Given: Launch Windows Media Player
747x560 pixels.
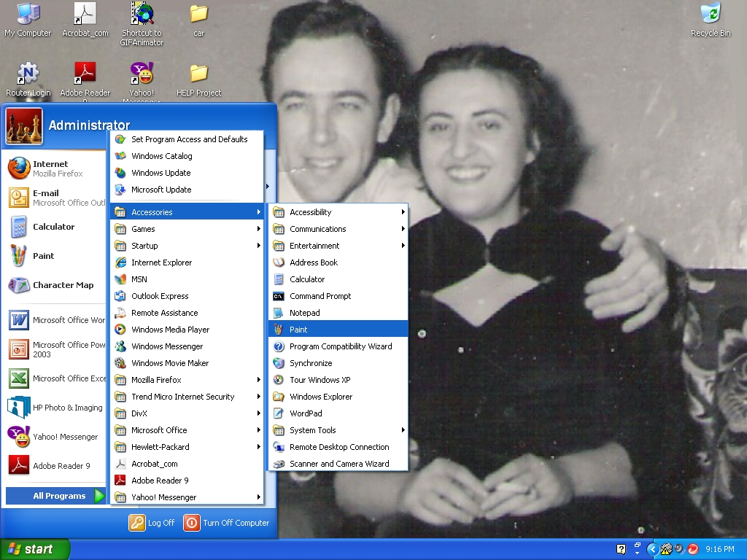Looking at the screenshot, I should tap(187, 330).
